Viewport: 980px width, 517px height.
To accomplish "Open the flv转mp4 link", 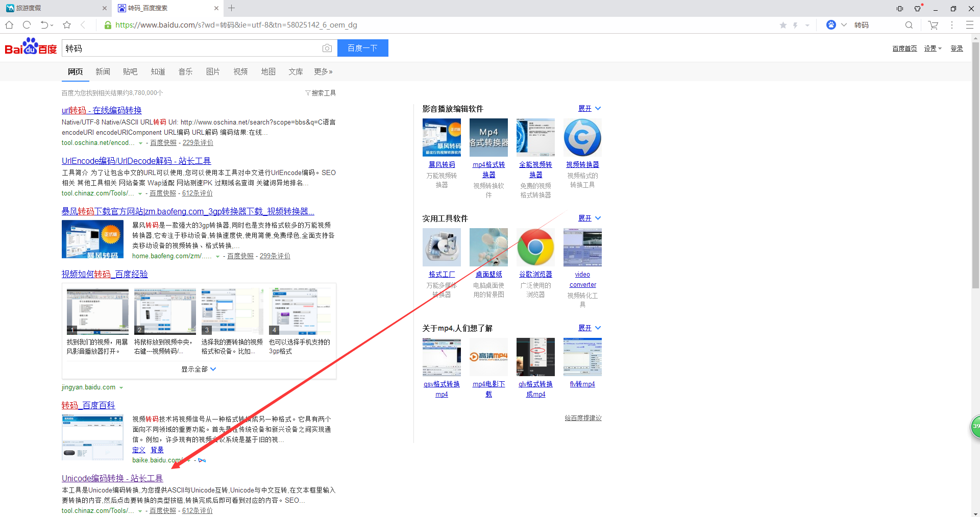I will 582,384.
